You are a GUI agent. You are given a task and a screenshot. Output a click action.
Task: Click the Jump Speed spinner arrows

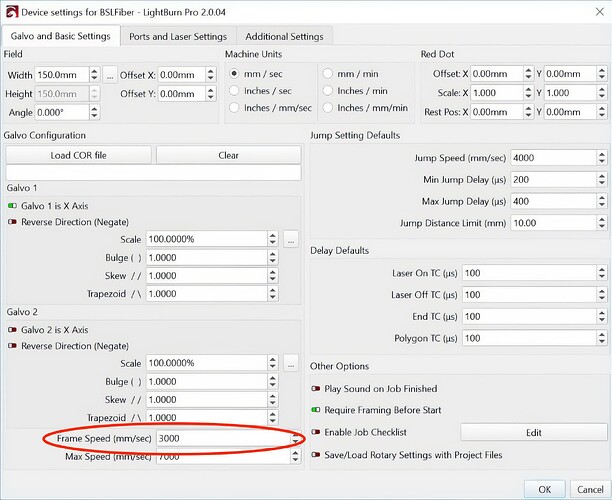600,158
